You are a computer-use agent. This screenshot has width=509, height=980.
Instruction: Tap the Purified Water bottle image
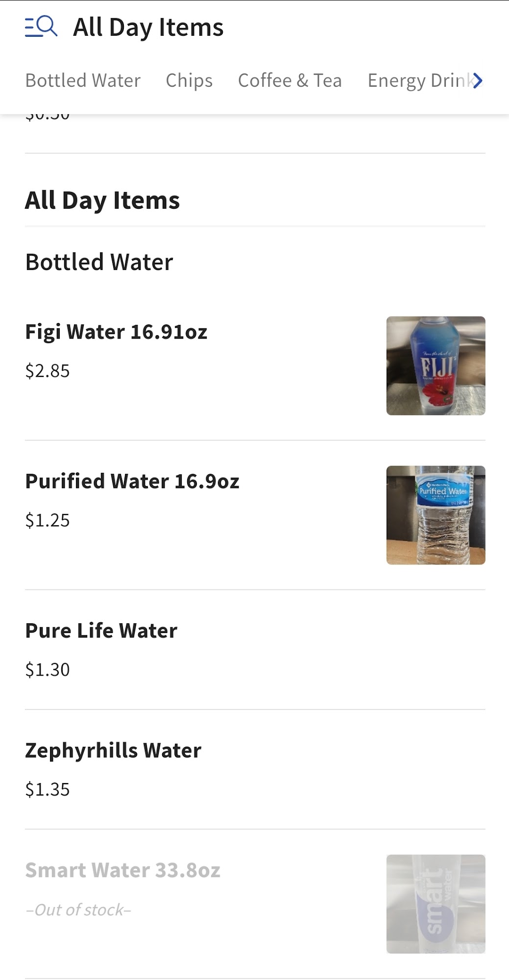[436, 515]
